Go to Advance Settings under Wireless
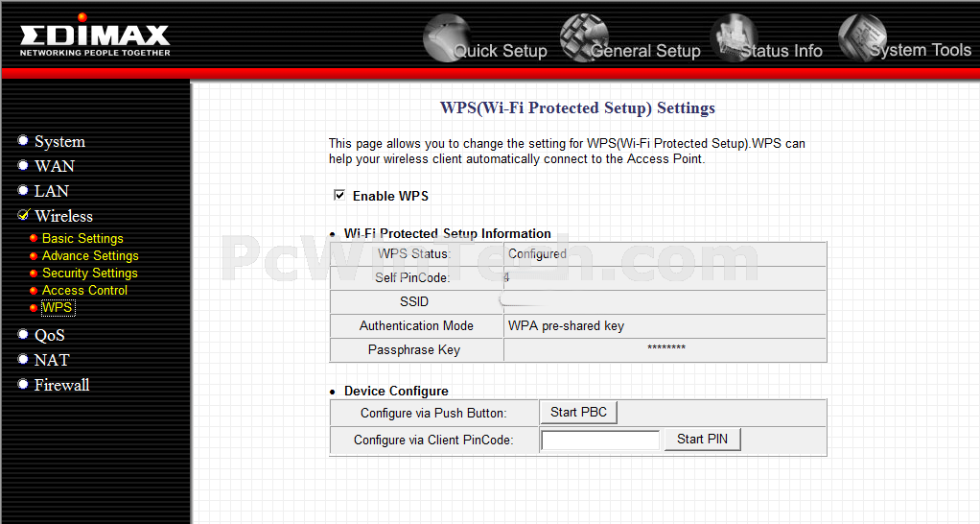 click(90, 255)
